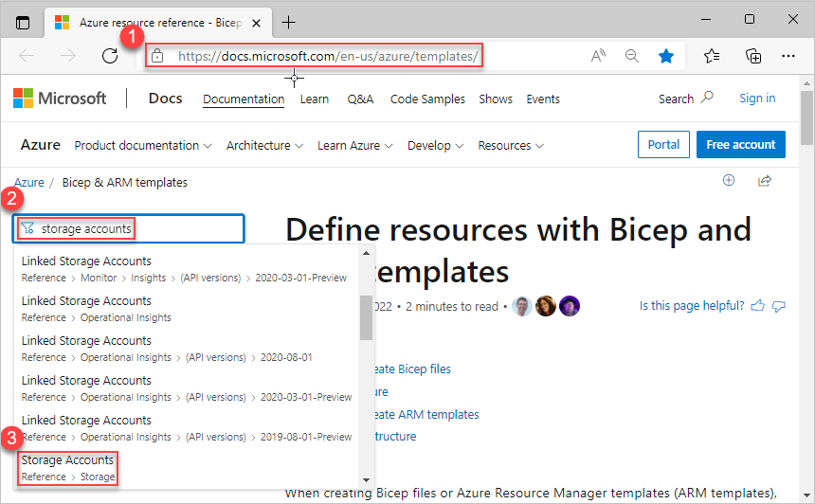This screenshot has width=815, height=504.
Task: Expand Product documentation dropdown
Action: (143, 146)
